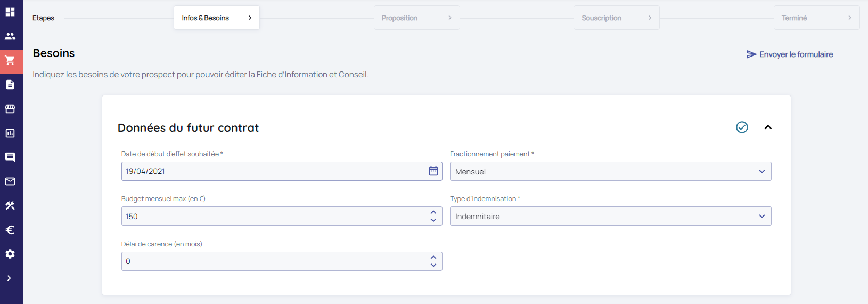Open the mail envelope icon
Screen dimensions: 868x304
[10, 181]
